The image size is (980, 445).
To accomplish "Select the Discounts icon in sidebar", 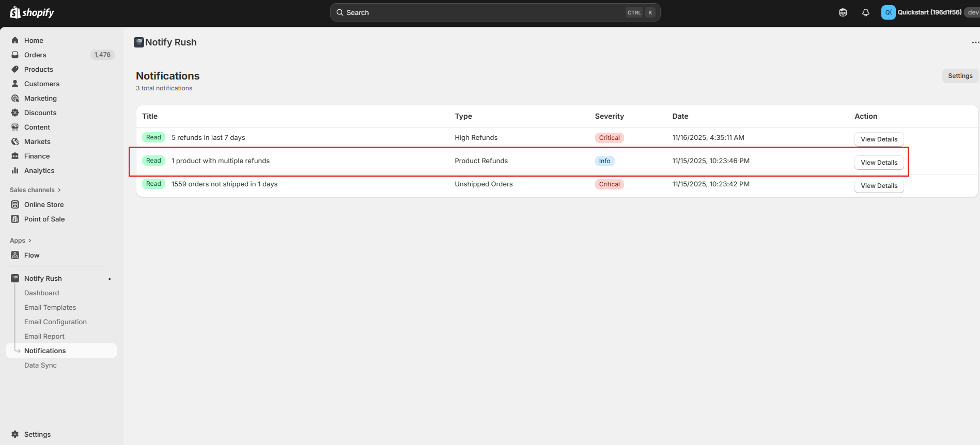I will [x=15, y=113].
